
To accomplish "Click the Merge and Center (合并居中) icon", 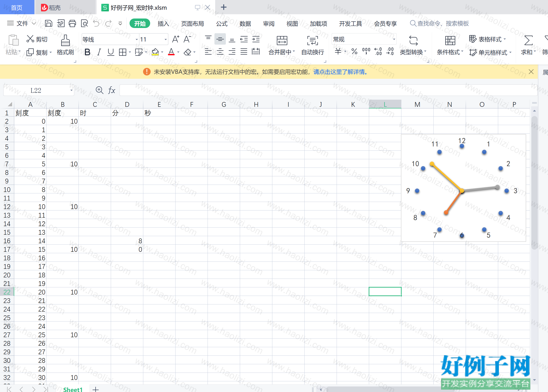I will coord(282,41).
